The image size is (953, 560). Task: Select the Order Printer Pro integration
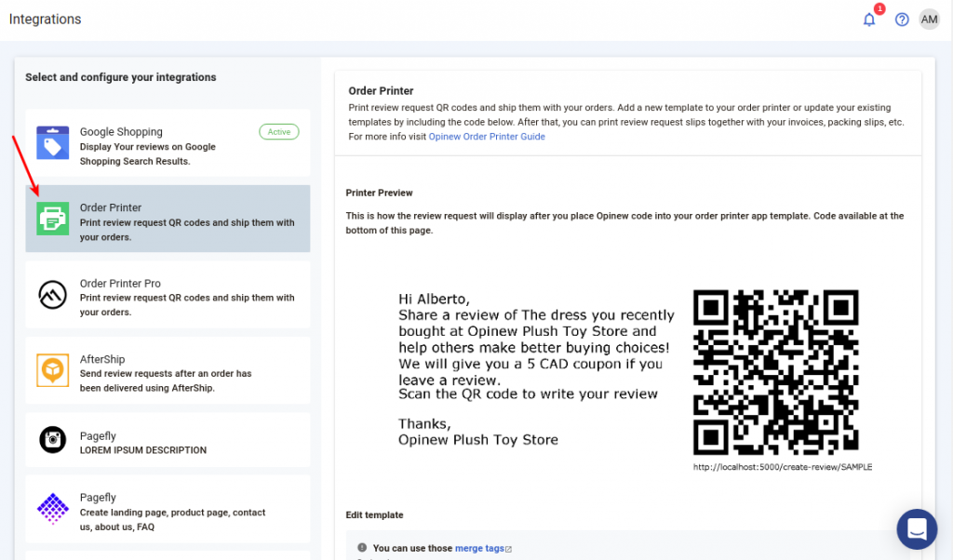(168, 295)
